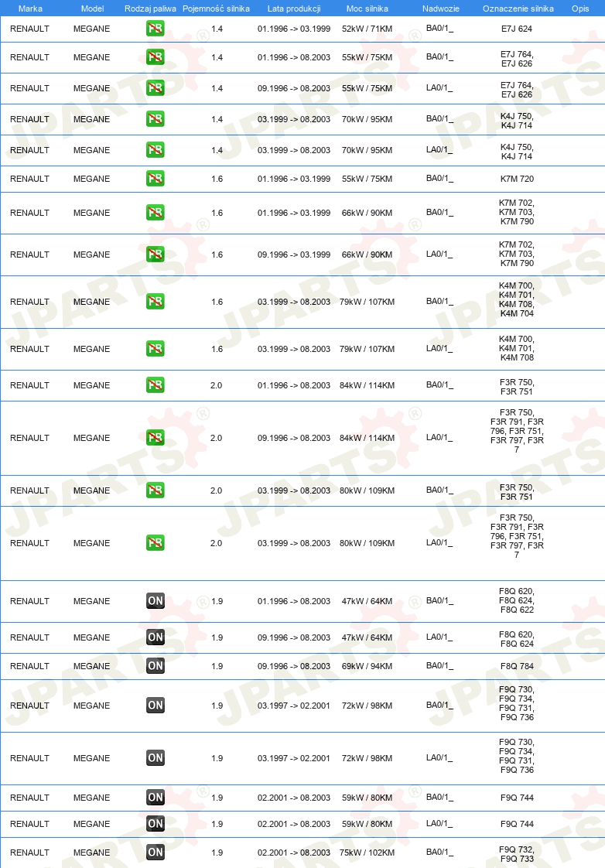
Task: Click diesel ON icon in F8Q 784 row
Action: point(155,666)
